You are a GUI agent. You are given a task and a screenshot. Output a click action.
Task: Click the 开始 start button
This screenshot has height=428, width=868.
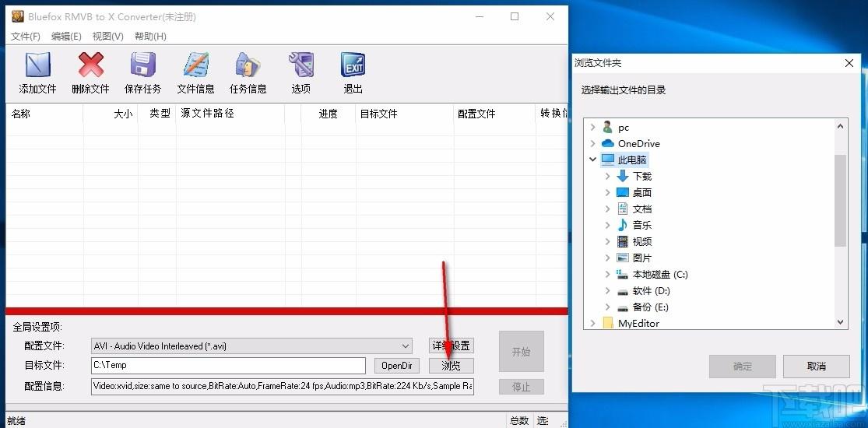[521, 352]
